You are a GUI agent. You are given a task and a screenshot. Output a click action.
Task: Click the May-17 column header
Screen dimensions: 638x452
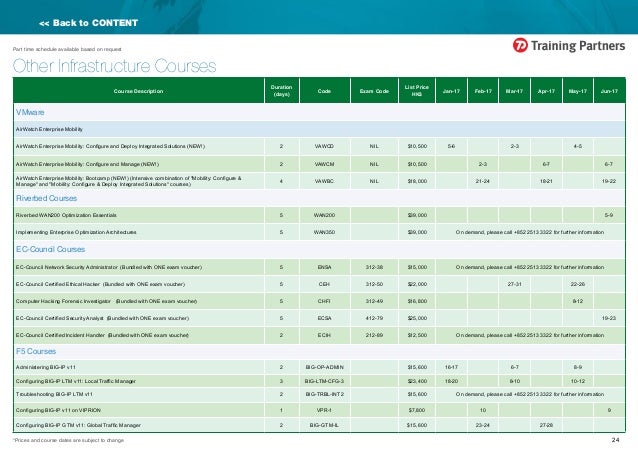578,91
